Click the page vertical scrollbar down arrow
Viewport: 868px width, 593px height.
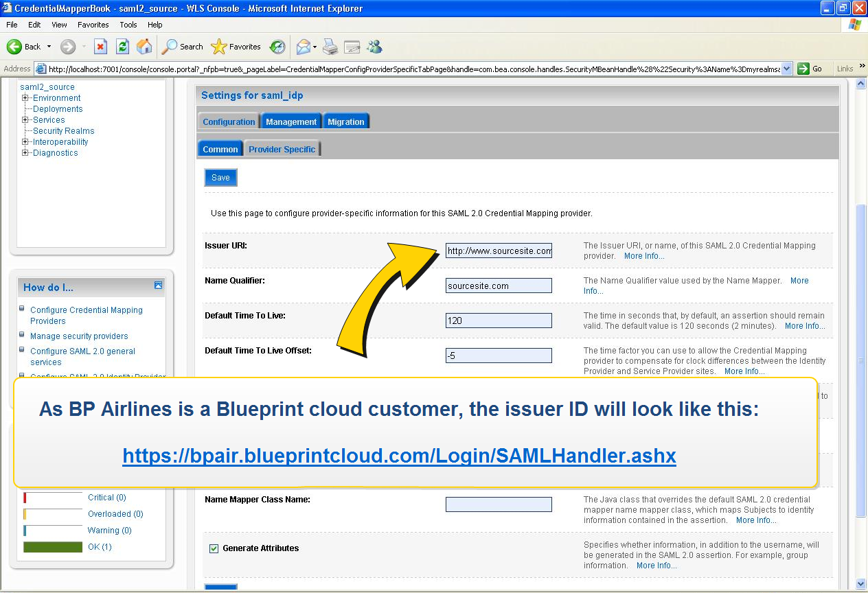point(861,583)
